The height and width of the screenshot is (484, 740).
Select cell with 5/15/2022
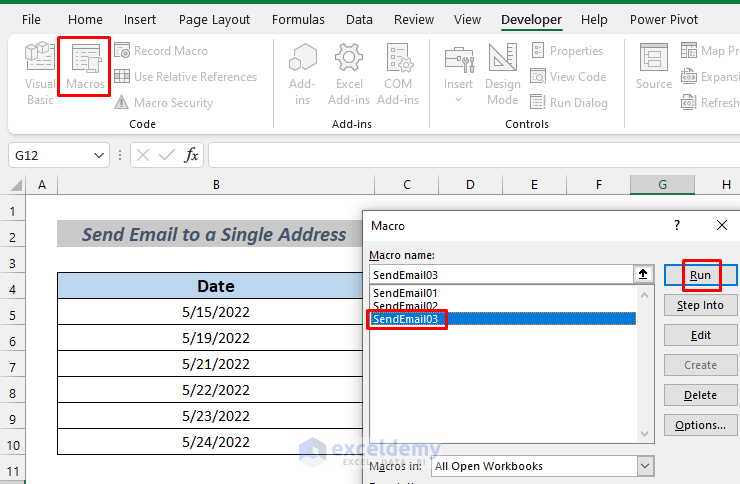pos(210,312)
